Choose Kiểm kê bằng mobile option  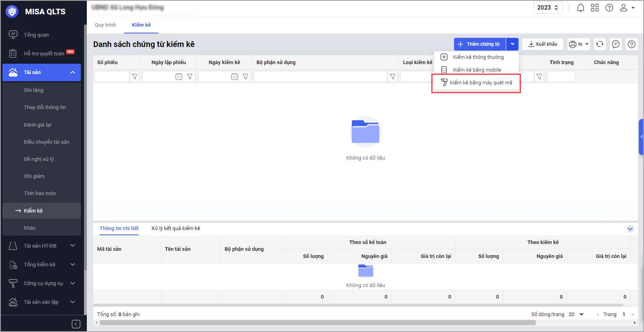tap(476, 70)
